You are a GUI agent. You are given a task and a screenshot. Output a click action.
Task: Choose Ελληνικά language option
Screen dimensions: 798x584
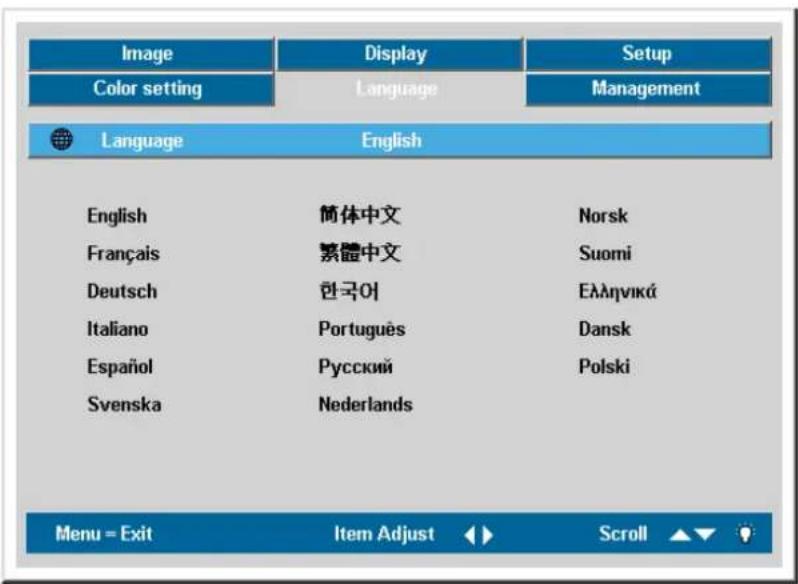point(617,291)
